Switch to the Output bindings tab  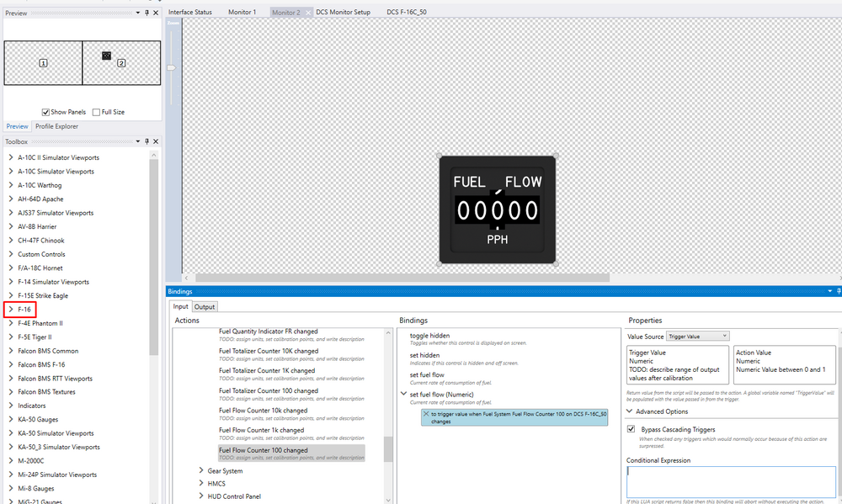point(205,307)
